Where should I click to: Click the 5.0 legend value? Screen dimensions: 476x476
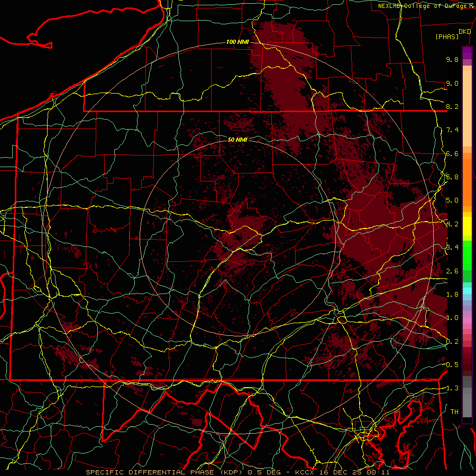[452, 200]
